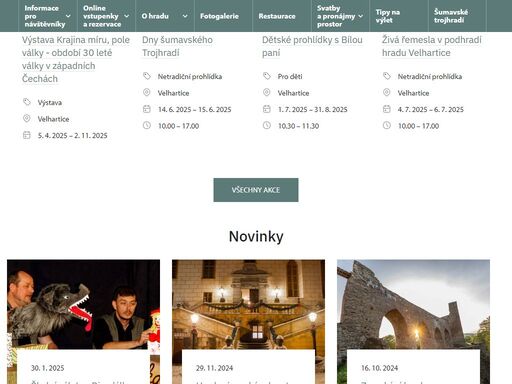Click calendar icon next to 4. 7. 2025 – 6. 7. 2025

[387, 109]
